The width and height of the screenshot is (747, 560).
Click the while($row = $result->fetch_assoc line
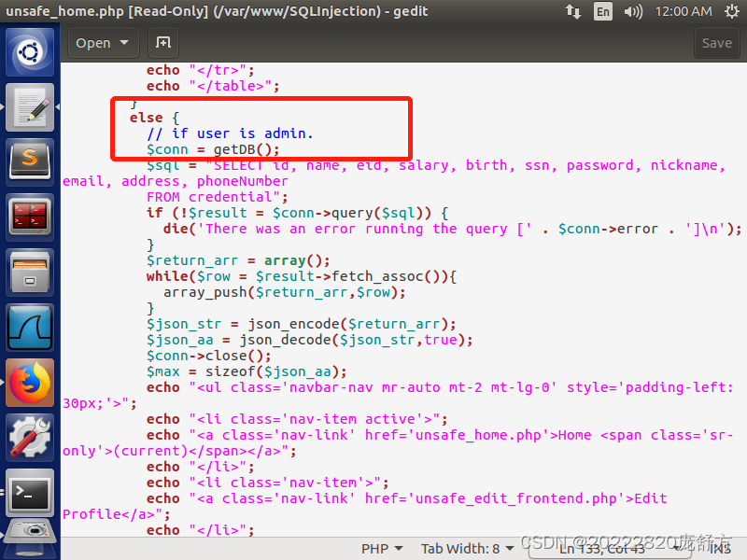click(302, 276)
